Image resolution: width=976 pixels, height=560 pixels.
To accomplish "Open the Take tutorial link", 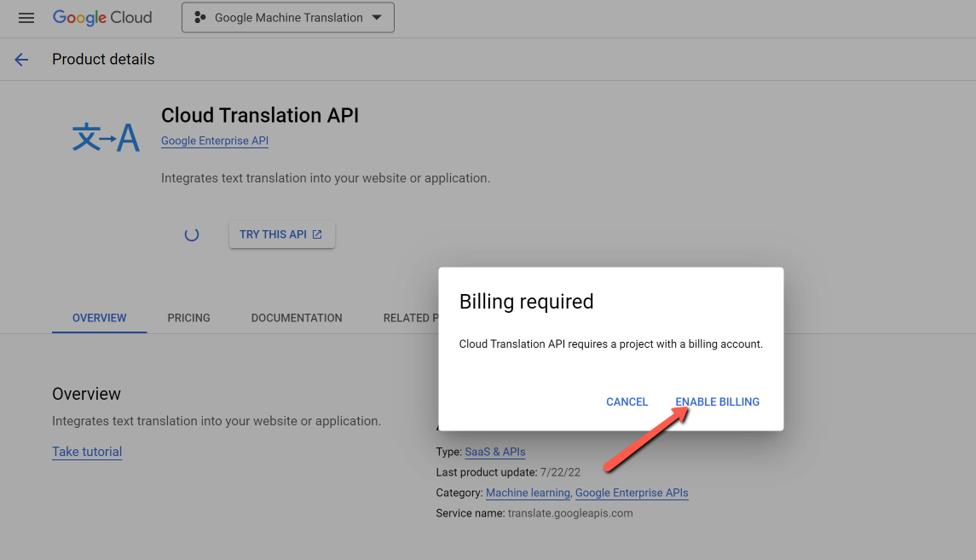I will click(x=87, y=452).
